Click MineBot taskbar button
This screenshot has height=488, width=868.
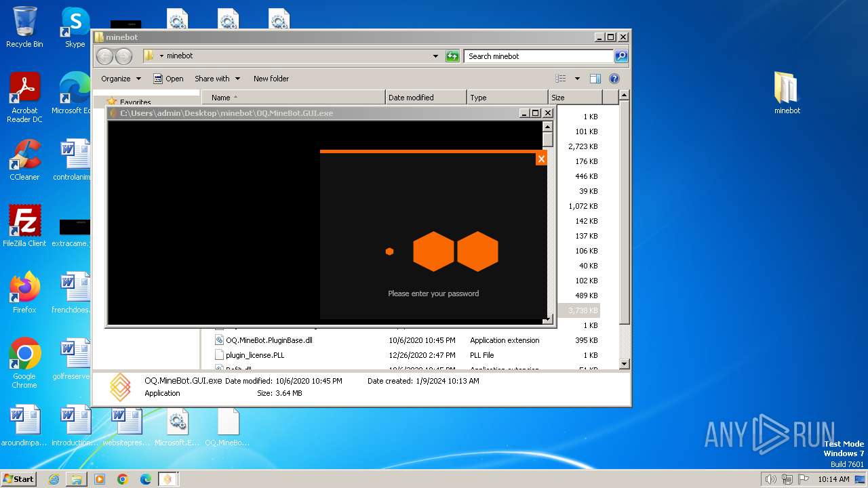coord(168,479)
